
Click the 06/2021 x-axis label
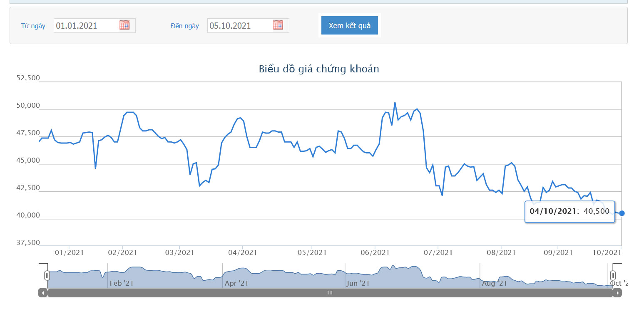(375, 252)
